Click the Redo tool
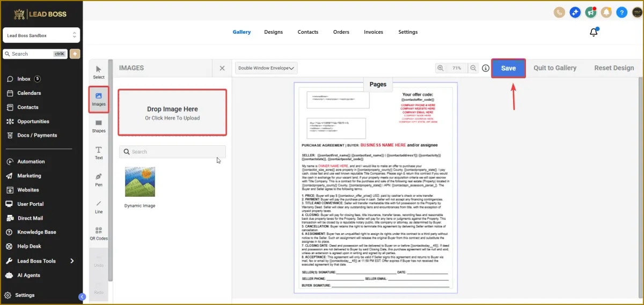The width and height of the screenshot is (644, 305). click(99, 287)
